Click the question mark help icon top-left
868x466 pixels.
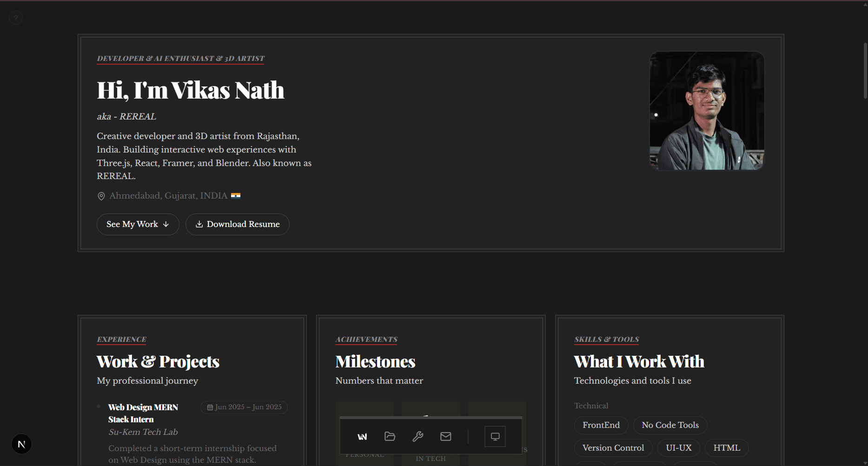tap(15, 17)
